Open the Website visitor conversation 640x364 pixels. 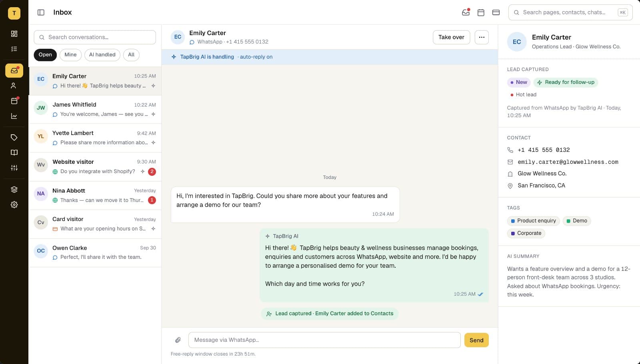point(95,167)
